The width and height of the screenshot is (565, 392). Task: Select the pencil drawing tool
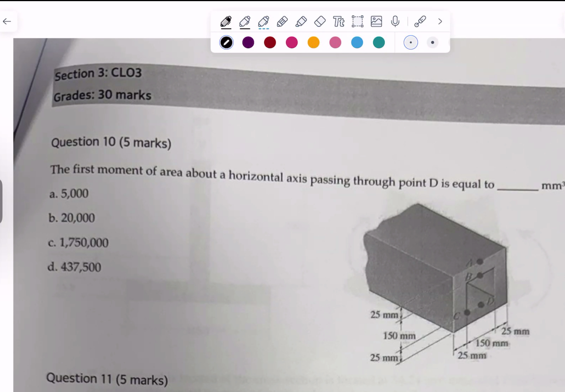282,22
